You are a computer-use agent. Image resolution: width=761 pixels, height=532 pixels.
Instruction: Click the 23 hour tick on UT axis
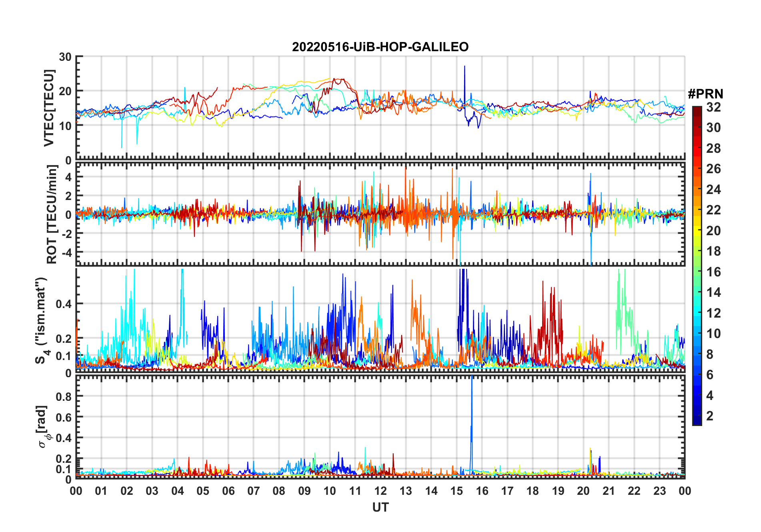coord(659,491)
